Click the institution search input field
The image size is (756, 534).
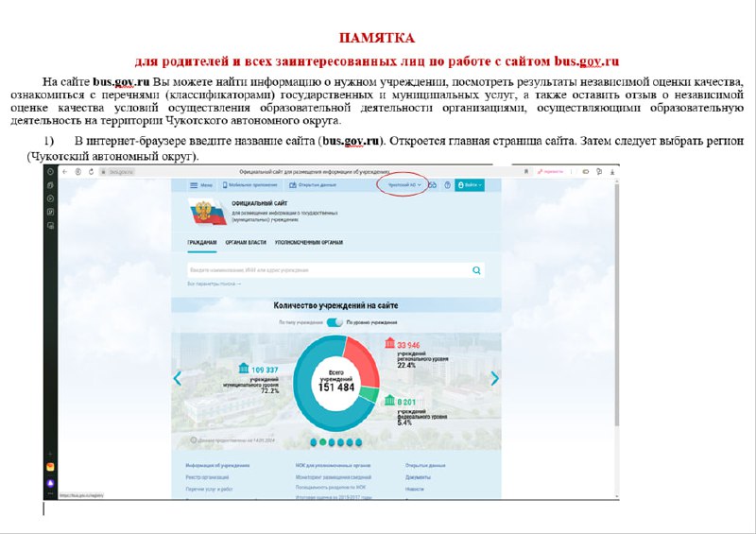[x=329, y=270]
